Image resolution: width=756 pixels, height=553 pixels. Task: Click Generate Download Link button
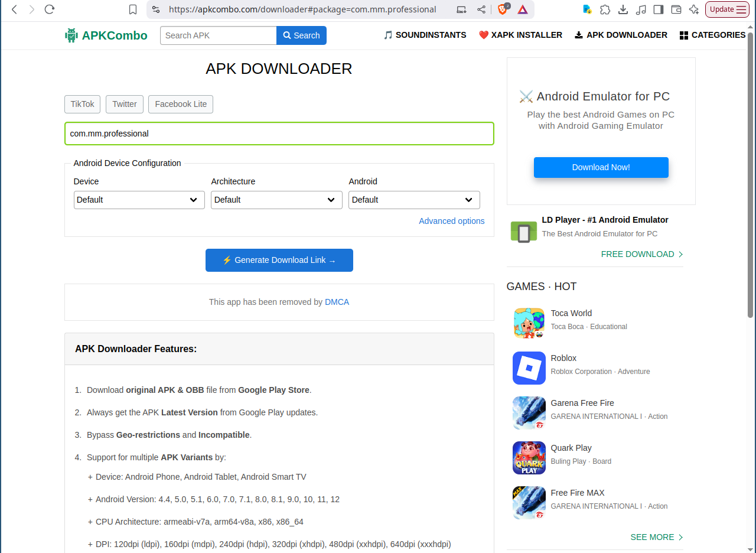279,260
